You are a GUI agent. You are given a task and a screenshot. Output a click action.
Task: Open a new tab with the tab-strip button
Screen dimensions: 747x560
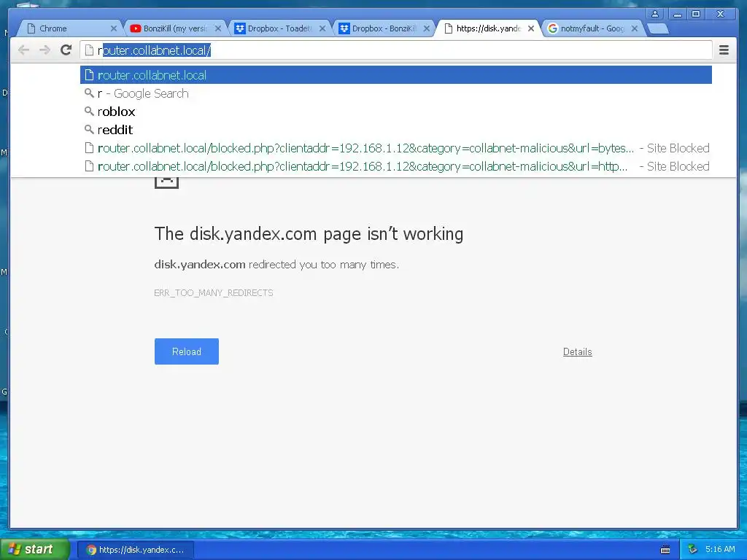click(659, 29)
